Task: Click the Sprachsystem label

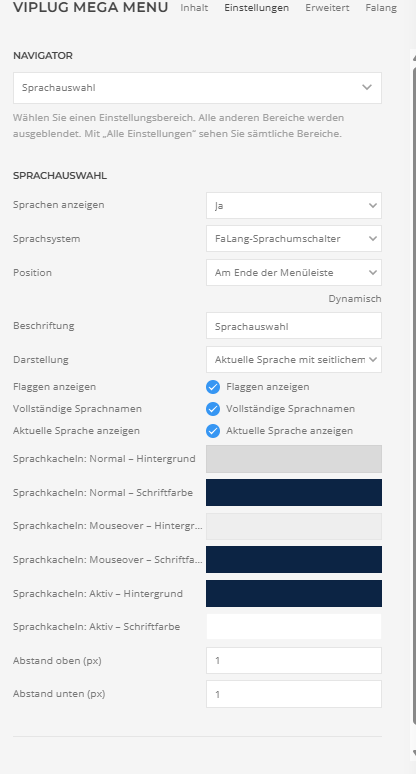Action: 46,239
